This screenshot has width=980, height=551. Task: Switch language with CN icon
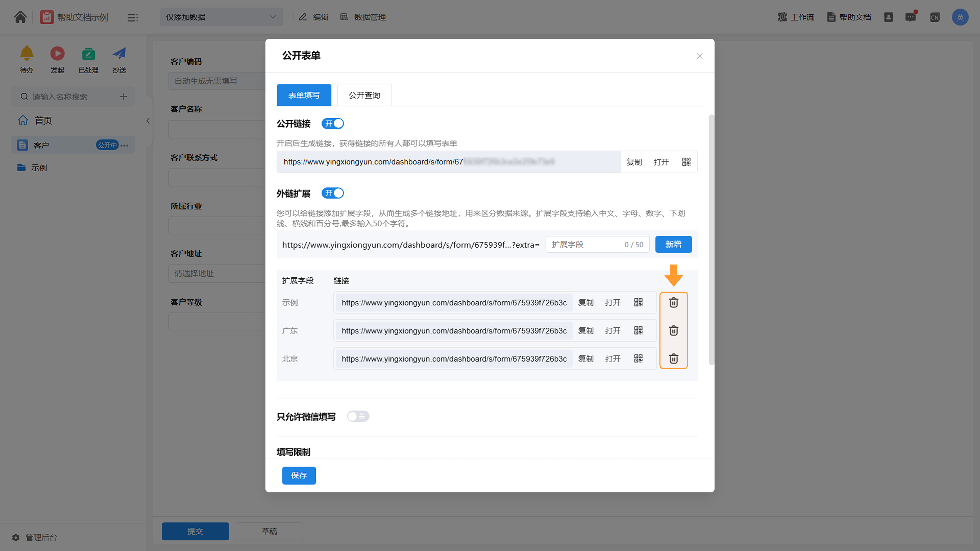pos(935,17)
